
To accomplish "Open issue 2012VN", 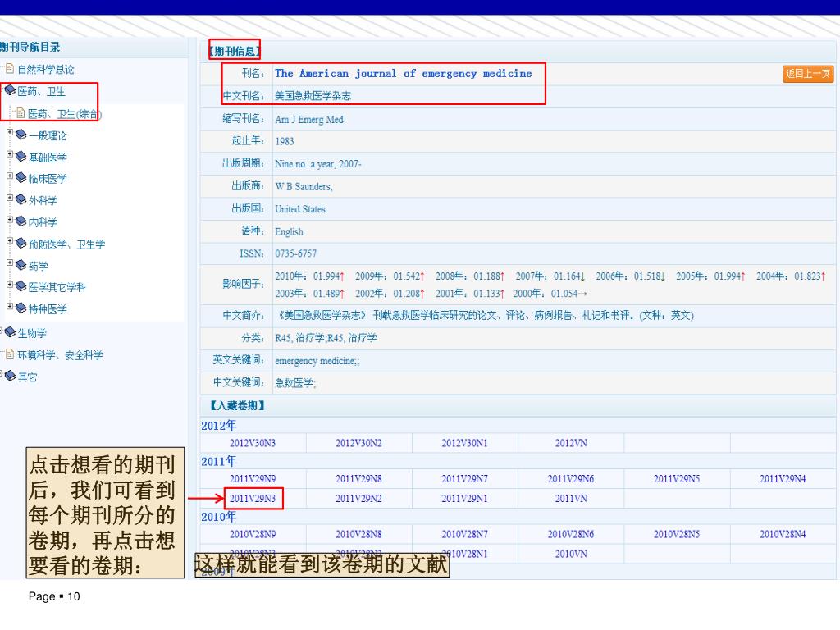I will coord(571,443).
